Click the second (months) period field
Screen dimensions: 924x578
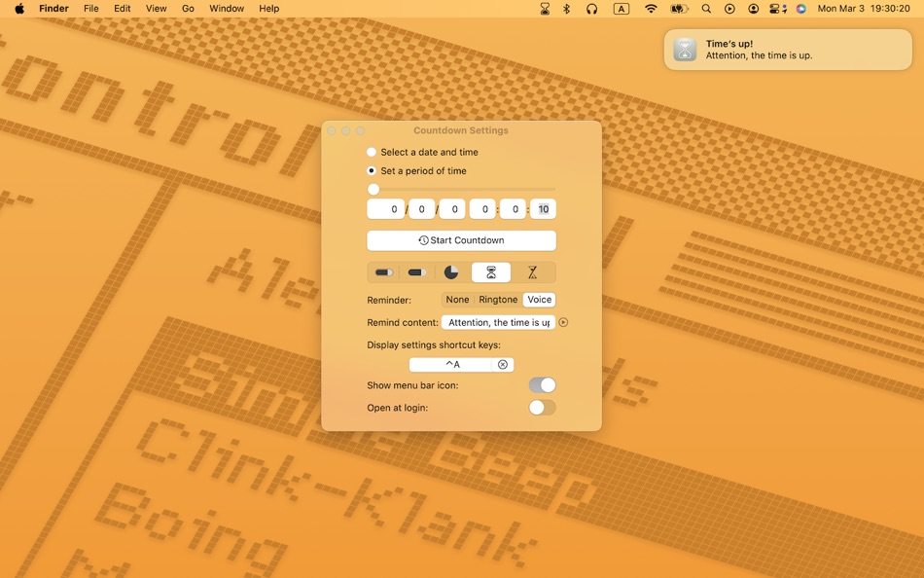point(421,209)
